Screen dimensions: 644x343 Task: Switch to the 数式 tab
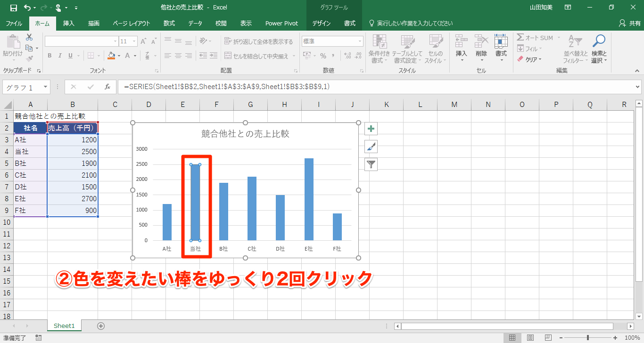pyautogui.click(x=169, y=24)
